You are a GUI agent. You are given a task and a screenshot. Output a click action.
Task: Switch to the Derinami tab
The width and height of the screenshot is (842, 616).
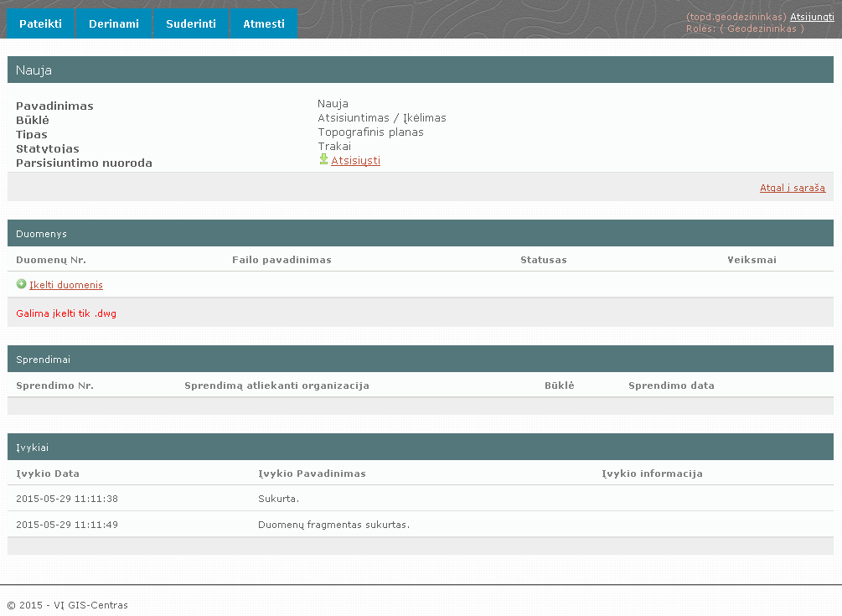pos(115,23)
